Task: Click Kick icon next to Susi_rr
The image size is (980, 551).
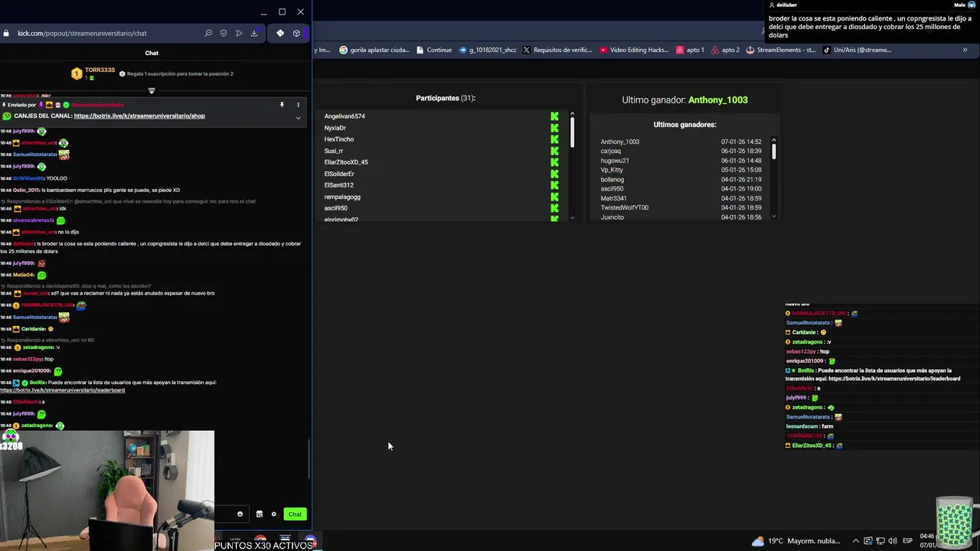Action: tap(554, 151)
